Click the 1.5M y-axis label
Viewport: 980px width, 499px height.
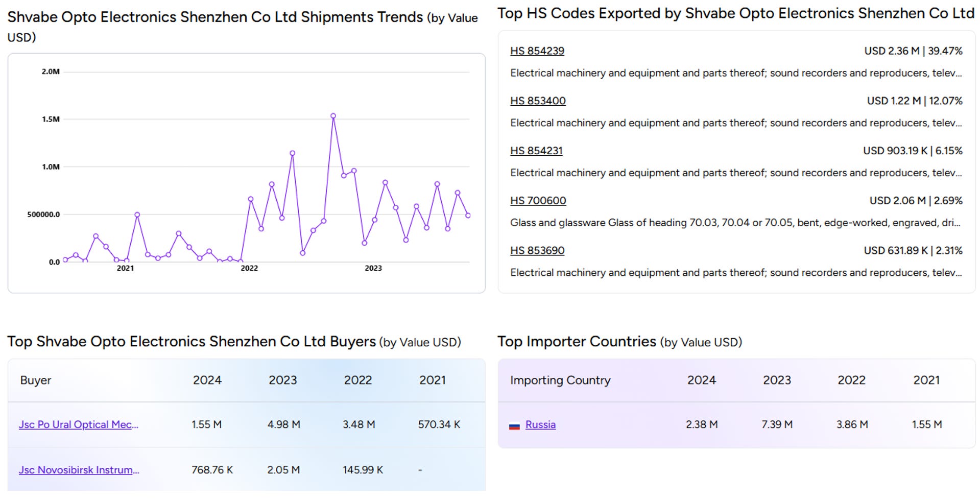point(51,119)
